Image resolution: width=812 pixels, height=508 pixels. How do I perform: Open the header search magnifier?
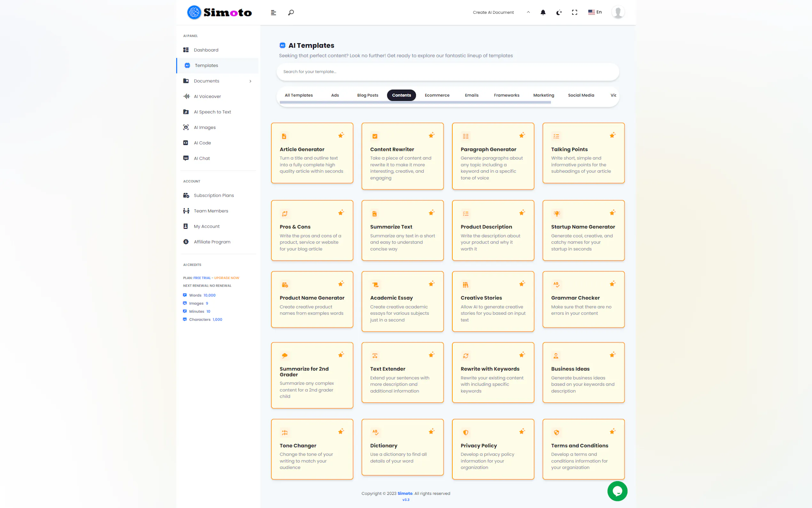[x=291, y=12]
